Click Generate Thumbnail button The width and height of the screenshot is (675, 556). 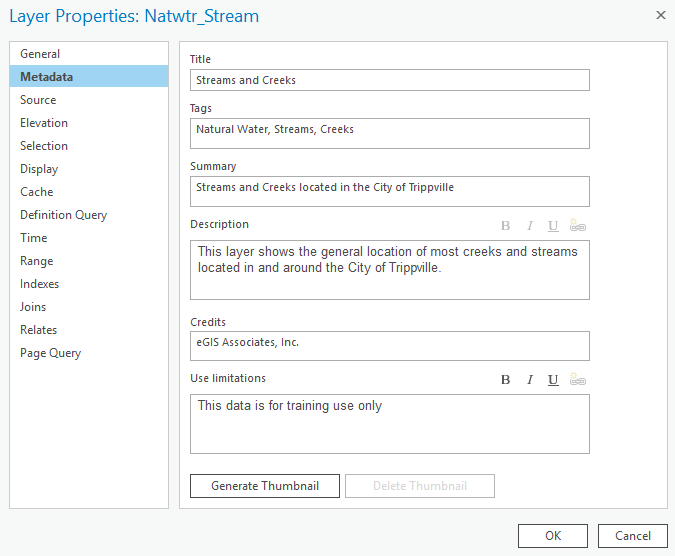(x=265, y=486)
